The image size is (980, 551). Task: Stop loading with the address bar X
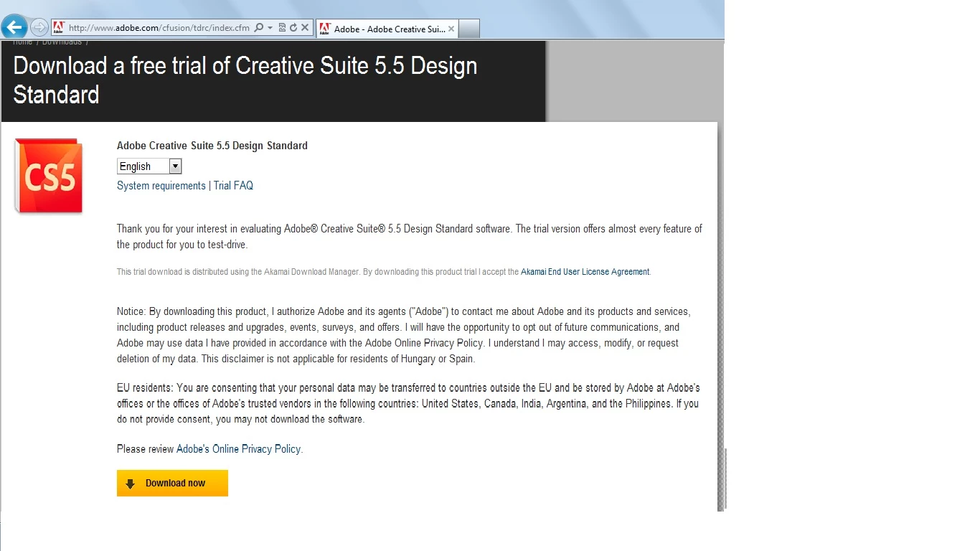pos(305,28)
